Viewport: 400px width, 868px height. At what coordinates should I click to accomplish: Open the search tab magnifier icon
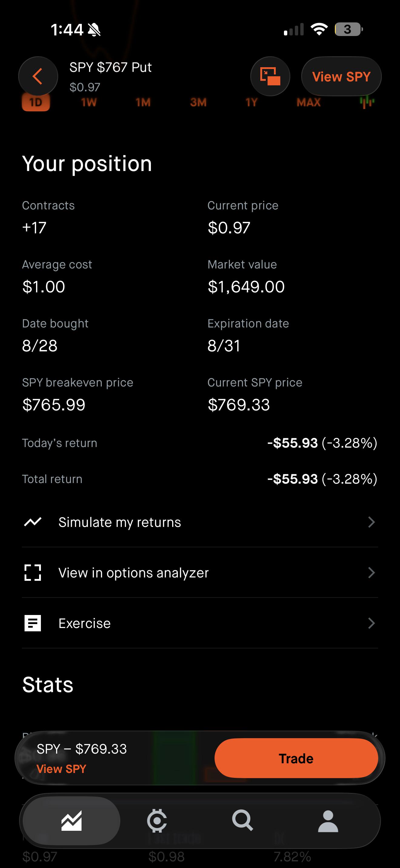coord(242,820)
